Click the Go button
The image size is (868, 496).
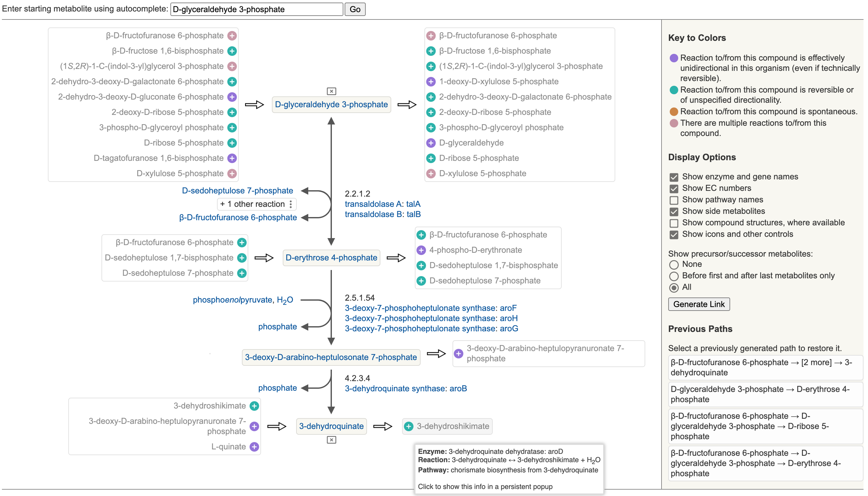[x=355, y=9]
